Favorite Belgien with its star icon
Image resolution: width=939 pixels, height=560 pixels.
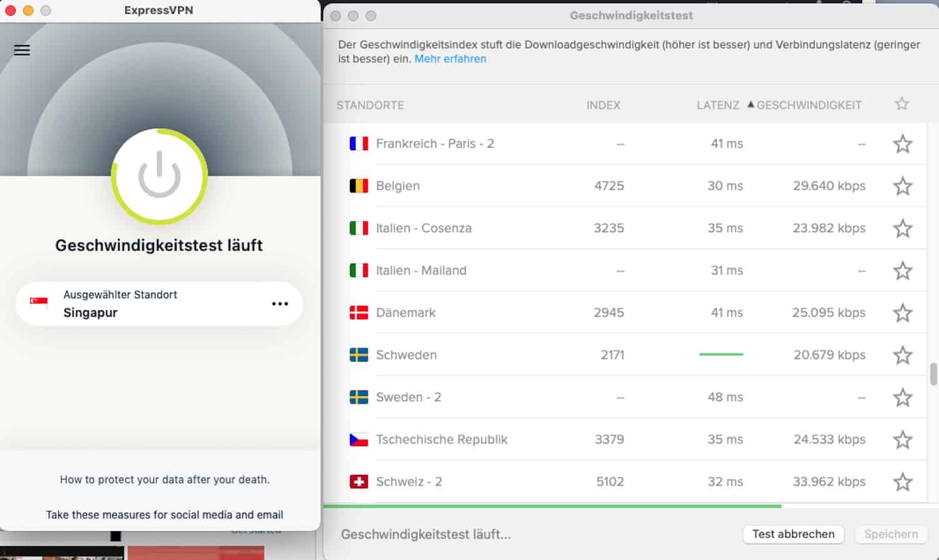902,186
